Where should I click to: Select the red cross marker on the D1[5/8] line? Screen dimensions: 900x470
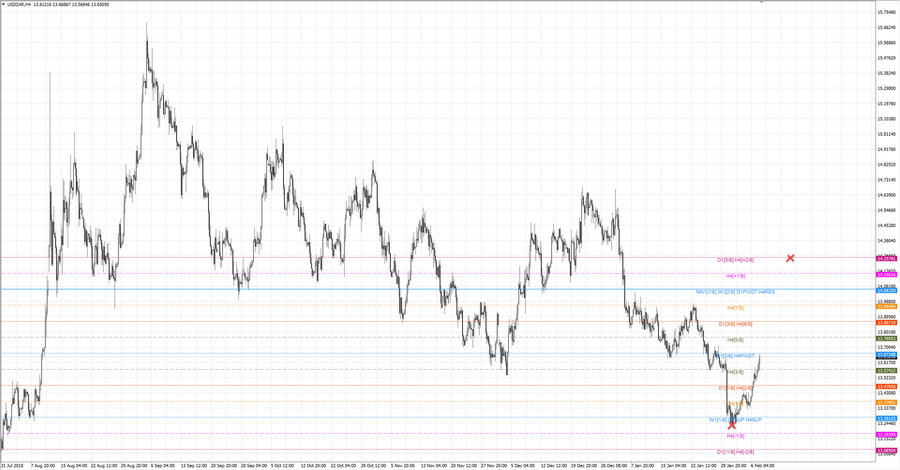790,258
